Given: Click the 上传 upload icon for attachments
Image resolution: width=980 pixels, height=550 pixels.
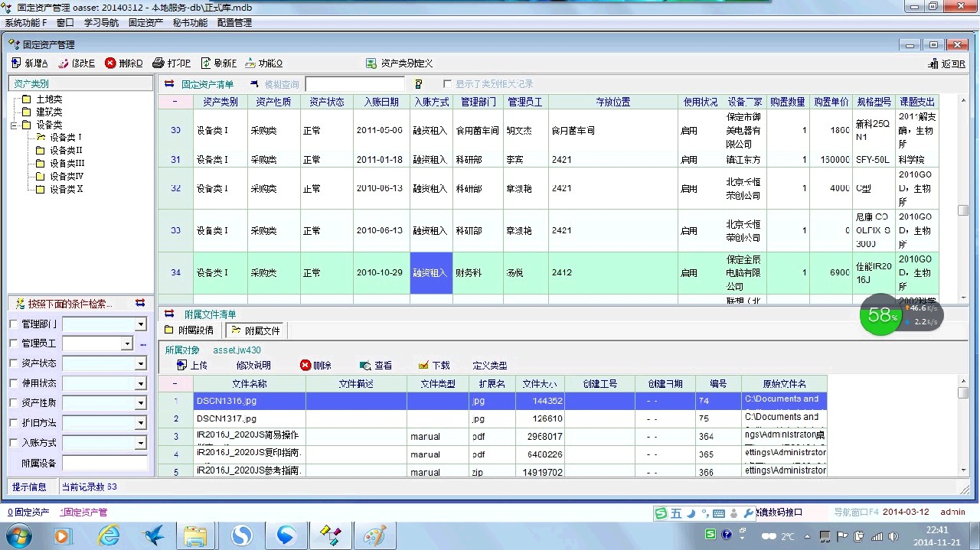Looking at the screenshot, I should [181, 366].
